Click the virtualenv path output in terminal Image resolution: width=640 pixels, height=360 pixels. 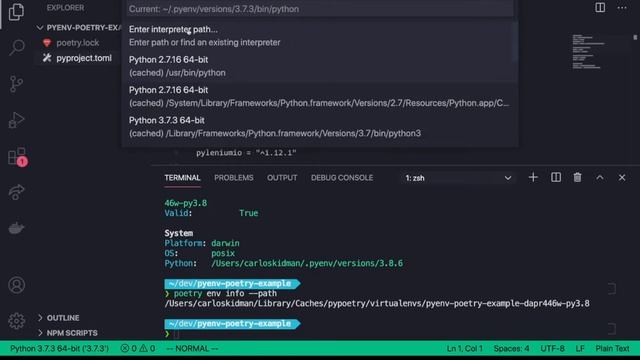click(x=377, y=303)
